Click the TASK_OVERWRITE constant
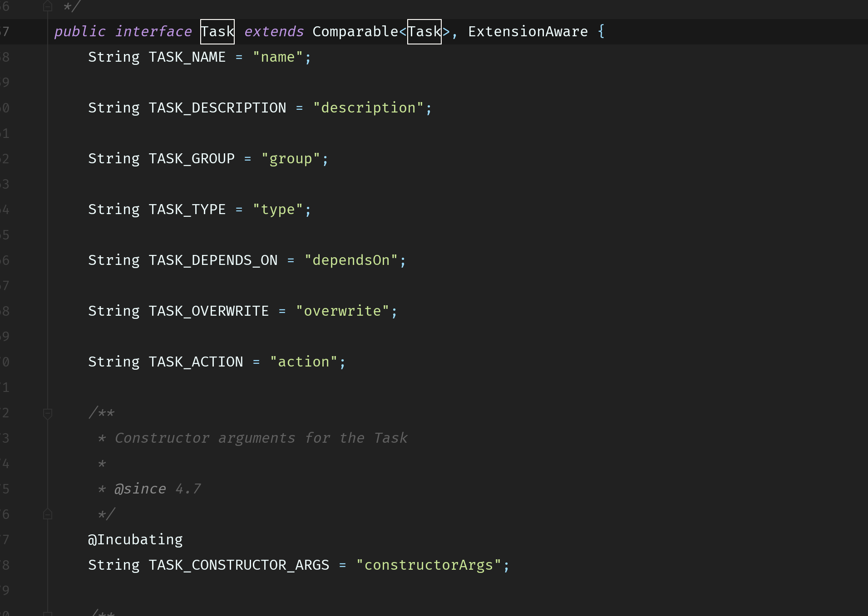 point(209,311)
